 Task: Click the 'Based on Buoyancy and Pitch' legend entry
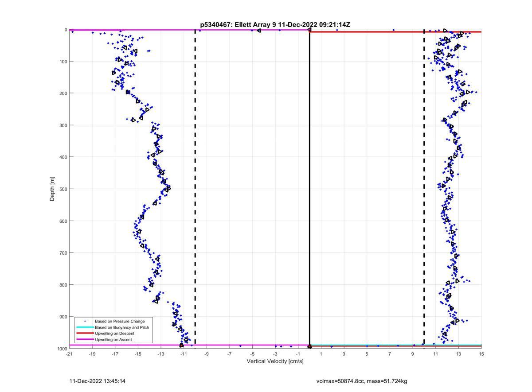coord(122,327)
